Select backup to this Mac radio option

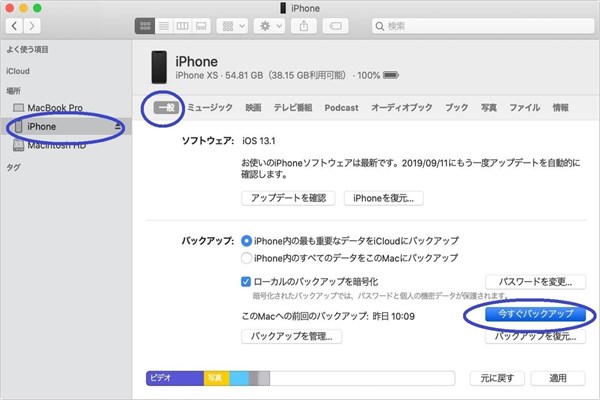(x=246, y=258)
